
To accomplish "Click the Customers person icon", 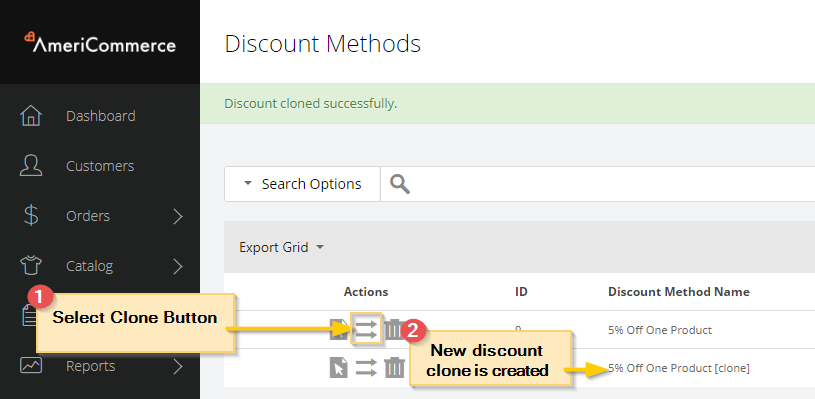I will (31, 166).
